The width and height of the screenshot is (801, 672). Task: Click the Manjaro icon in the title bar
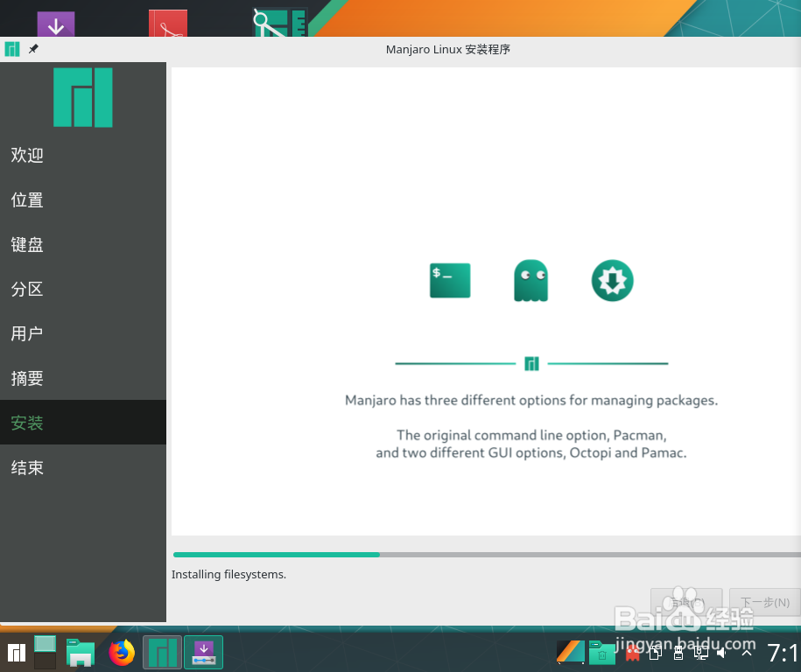pyautogui.click(x=12, y=50)
